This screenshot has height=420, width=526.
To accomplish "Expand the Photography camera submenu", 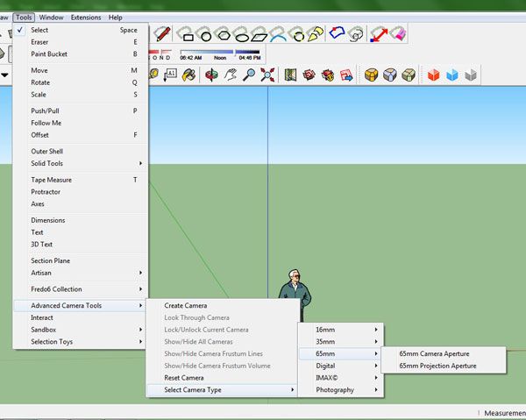I will [338, 390].
